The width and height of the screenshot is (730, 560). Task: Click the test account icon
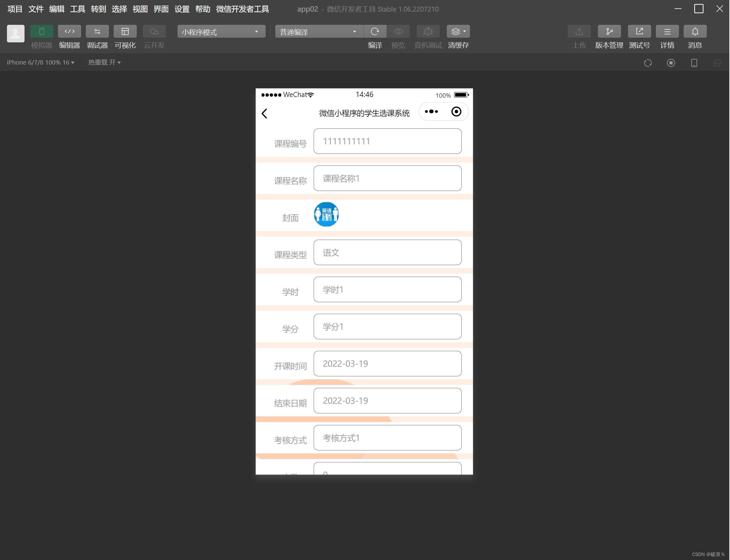coord(640,31)
